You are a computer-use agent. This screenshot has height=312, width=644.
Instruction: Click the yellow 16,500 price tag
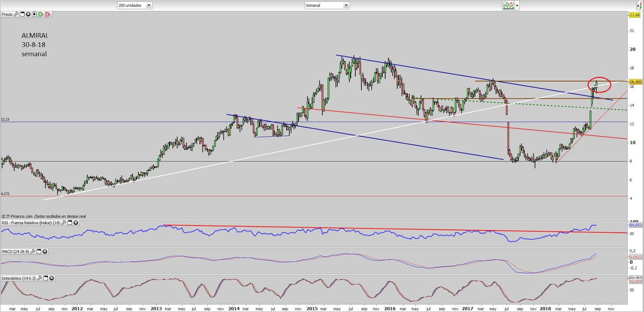636,82
